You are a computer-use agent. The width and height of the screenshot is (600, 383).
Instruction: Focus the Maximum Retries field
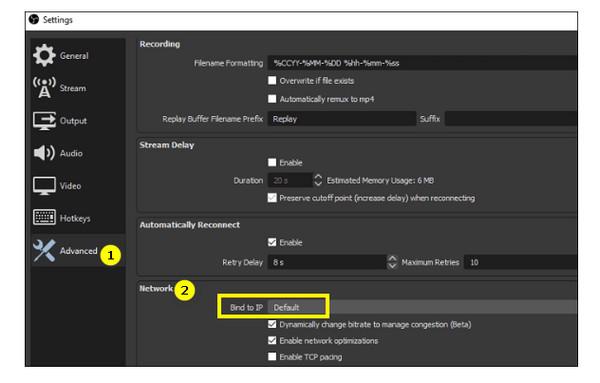520,262
